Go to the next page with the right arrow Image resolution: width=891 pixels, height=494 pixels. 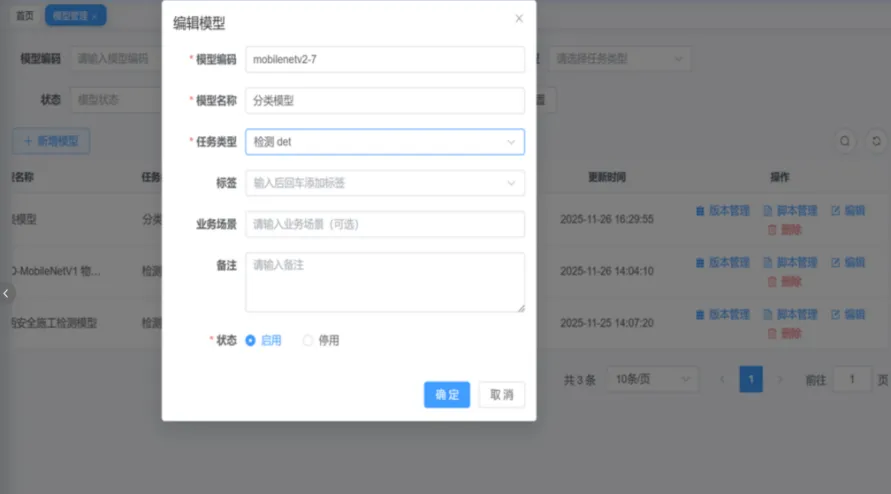pos(780,379)
